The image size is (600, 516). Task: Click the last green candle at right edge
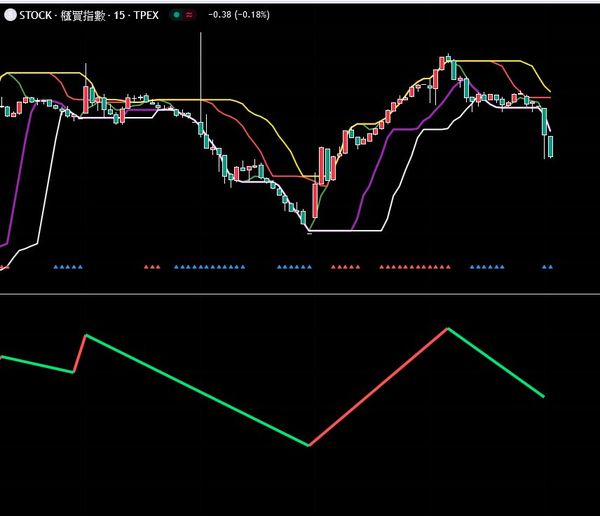550,147
